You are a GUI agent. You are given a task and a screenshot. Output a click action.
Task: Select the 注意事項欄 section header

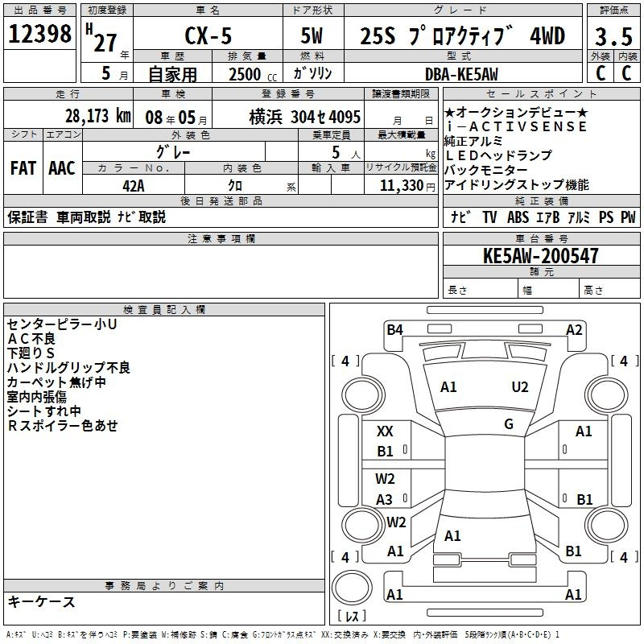(x=221, y=238)
